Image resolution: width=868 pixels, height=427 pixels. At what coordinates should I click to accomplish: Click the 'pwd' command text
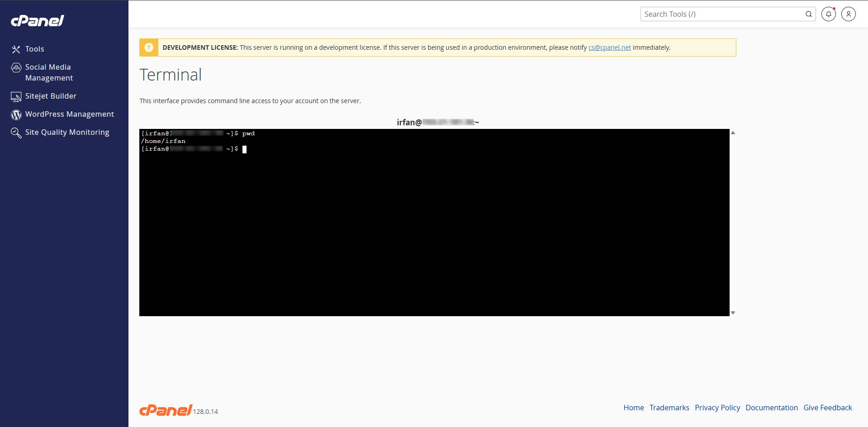pyautogui.click(x=248, y=133)
